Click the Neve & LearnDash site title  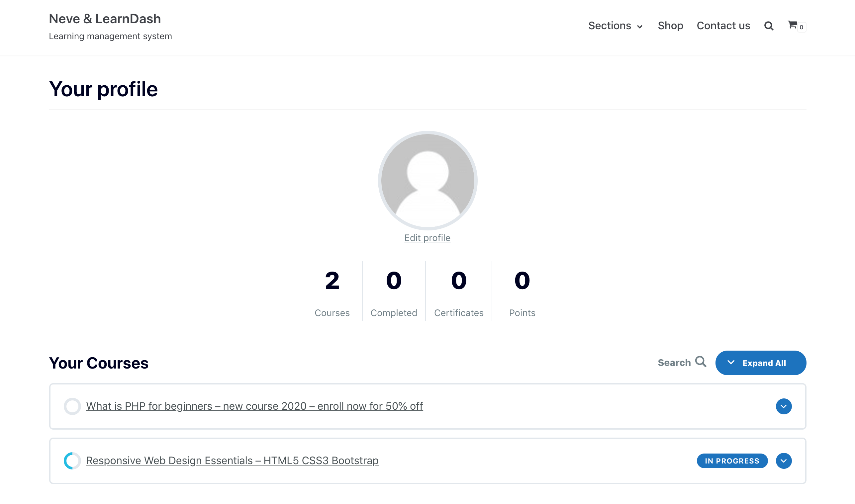point(105,19)
